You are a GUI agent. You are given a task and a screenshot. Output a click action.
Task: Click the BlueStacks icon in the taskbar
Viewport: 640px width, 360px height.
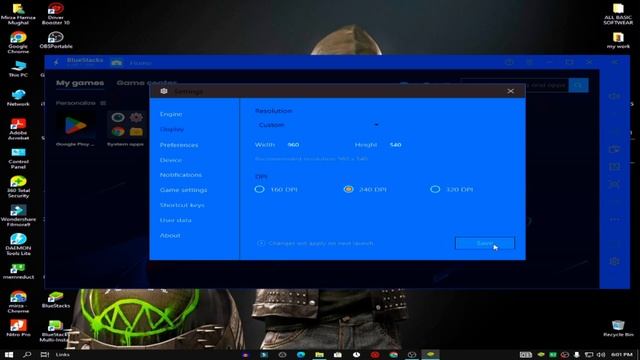tap(430, 354)
